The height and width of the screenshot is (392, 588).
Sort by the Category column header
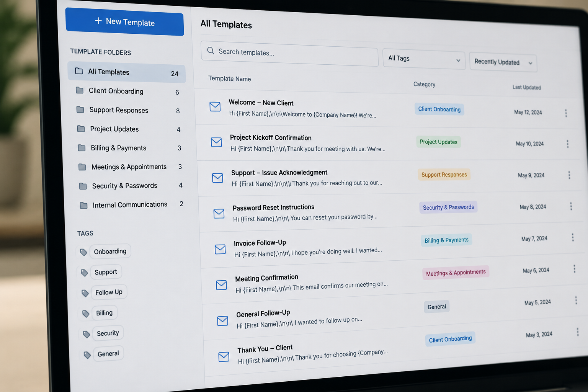[424, 84]
